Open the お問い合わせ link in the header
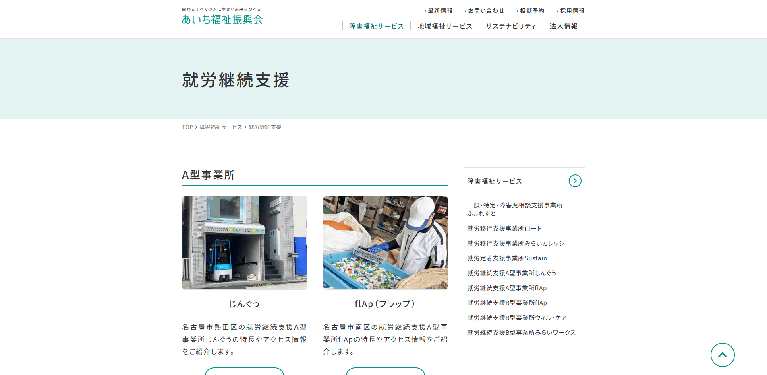 (x=485, y=10)
